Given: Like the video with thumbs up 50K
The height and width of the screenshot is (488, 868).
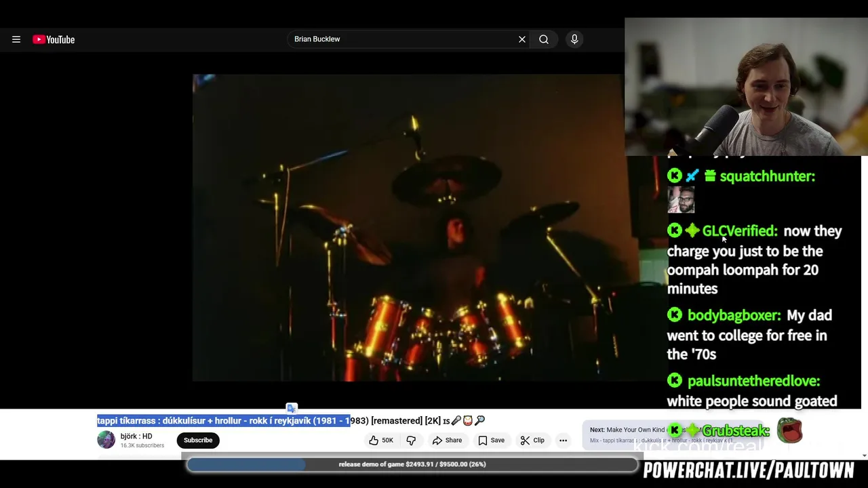Looking at the screenshot, I should pyautogui.click(x=381, y=441).
